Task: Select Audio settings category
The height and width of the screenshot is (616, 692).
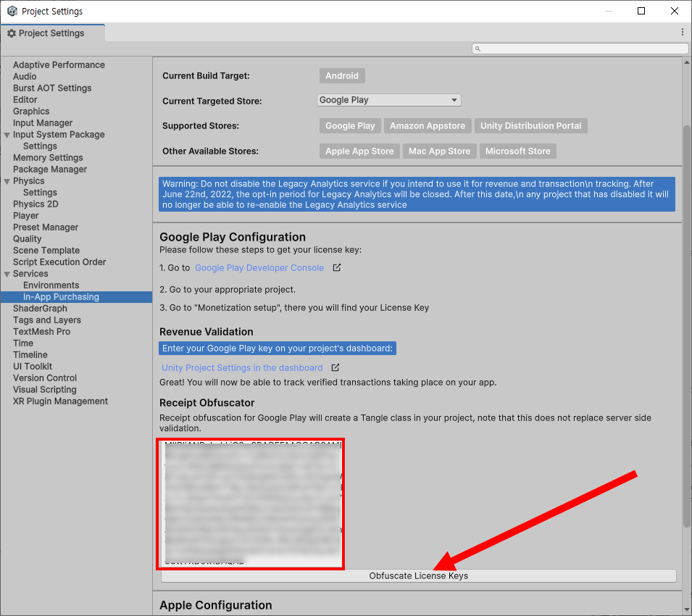Action: (25, 76)
